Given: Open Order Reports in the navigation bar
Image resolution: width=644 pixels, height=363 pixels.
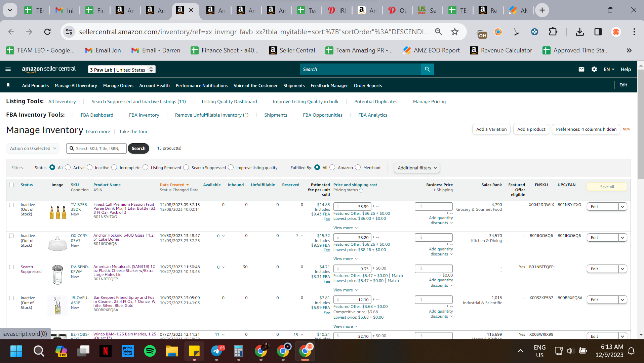Looking at the screenshot, I should click(368, 85).
